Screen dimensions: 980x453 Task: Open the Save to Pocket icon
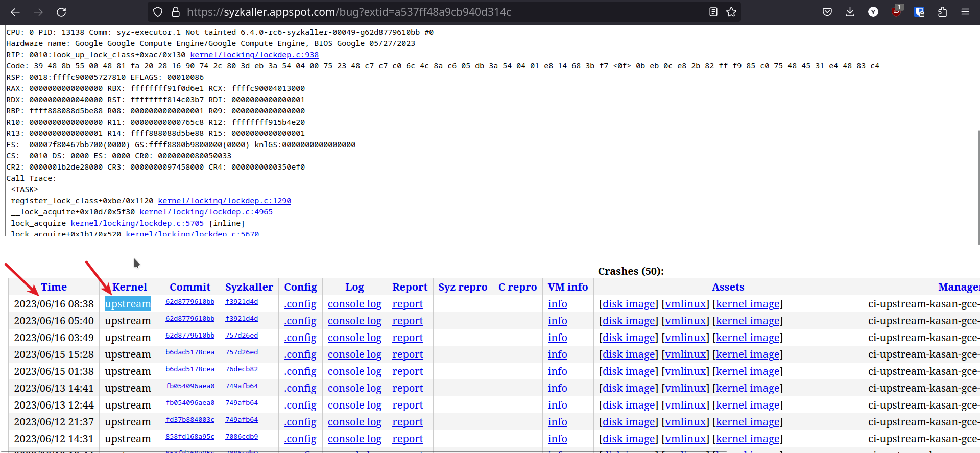tap(827, 12)
